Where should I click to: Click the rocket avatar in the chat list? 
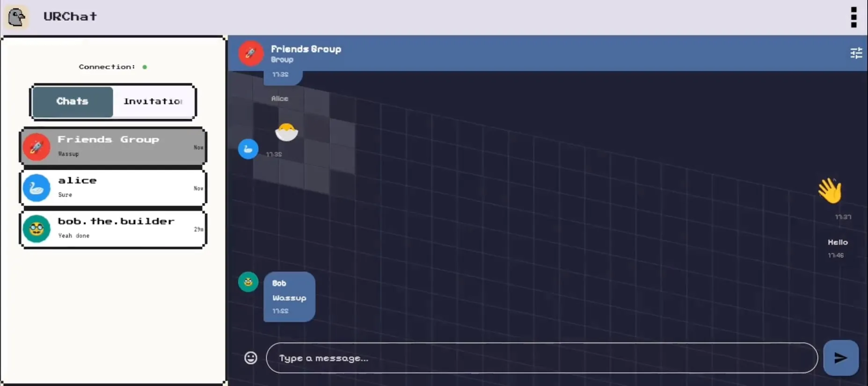[36, 147]
